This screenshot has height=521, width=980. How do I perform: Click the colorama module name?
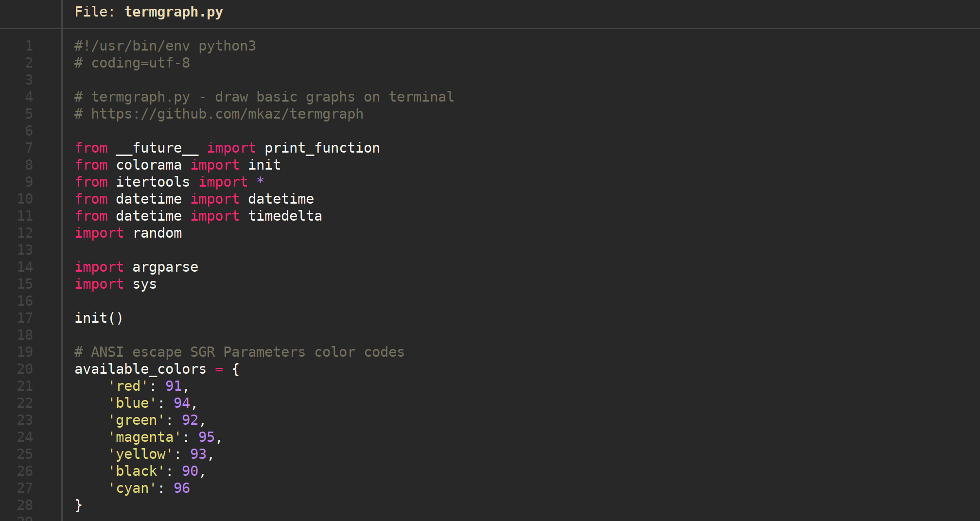point(148,165)
